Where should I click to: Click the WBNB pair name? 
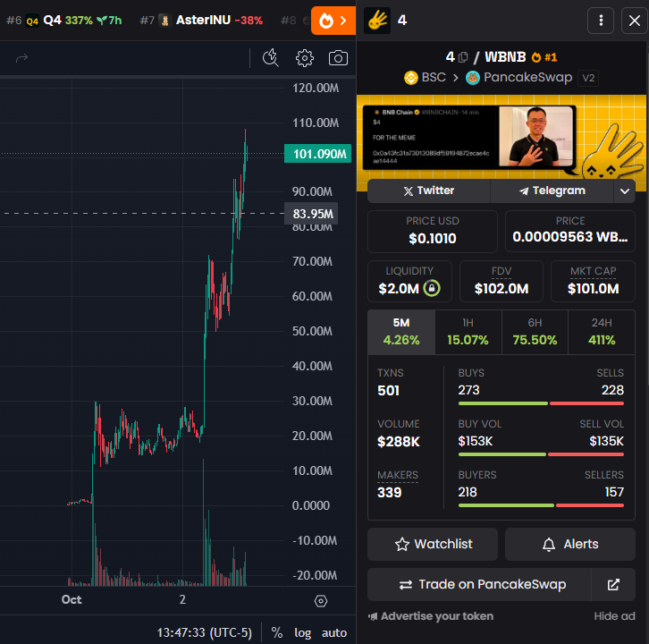click(x=505, y=56)
